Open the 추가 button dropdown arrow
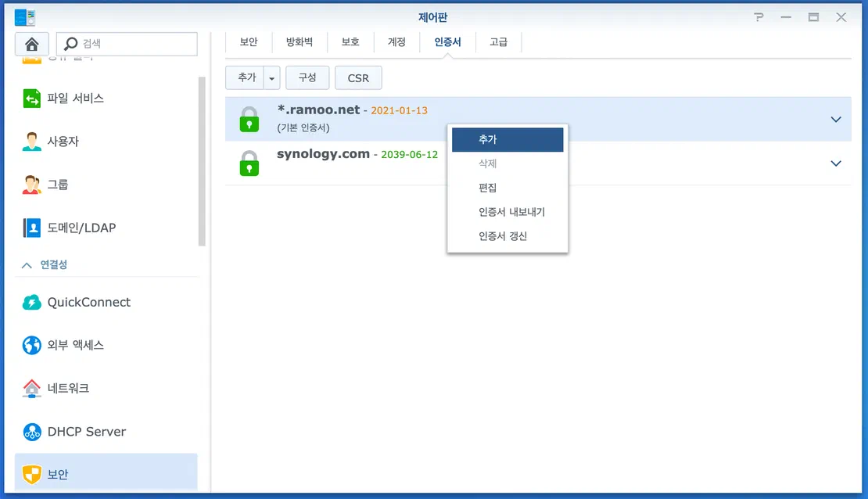This screenshot has height=499, width=868. coord(272,78)
